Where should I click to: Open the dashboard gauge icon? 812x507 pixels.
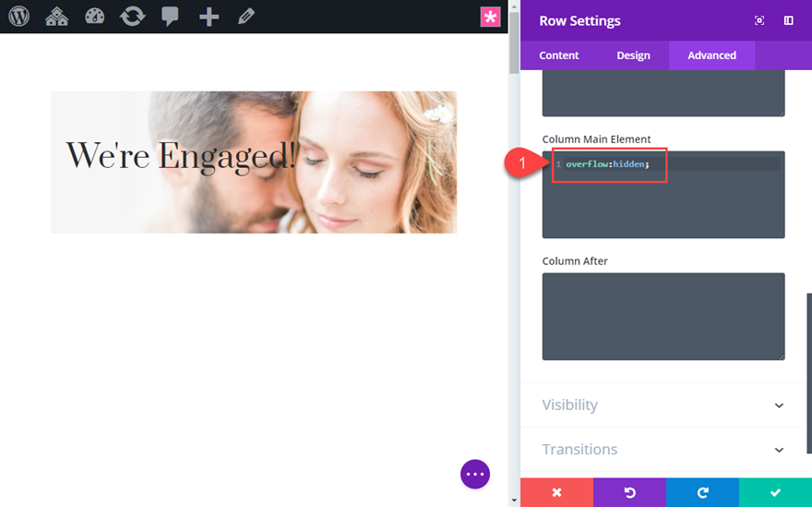click(x=95, y=17)
